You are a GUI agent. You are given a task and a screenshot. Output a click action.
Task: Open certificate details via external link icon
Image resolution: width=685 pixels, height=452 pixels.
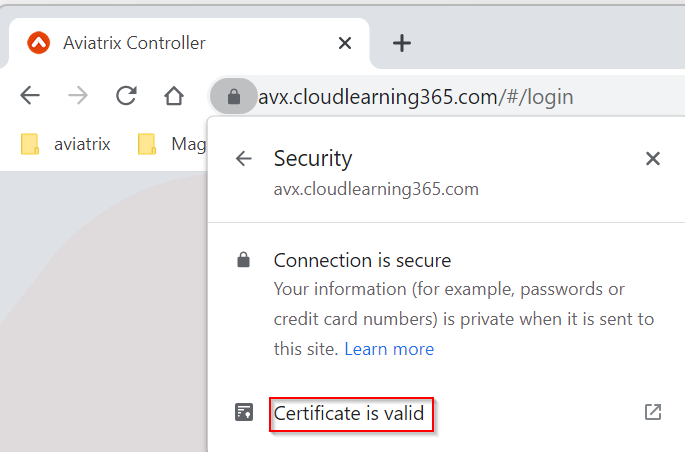tap(653, 412)
